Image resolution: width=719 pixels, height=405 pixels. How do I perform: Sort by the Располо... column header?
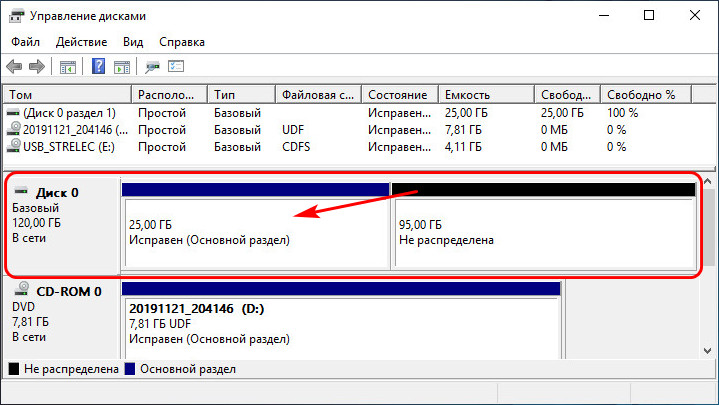pyautogui.click(x=170, y=95)
